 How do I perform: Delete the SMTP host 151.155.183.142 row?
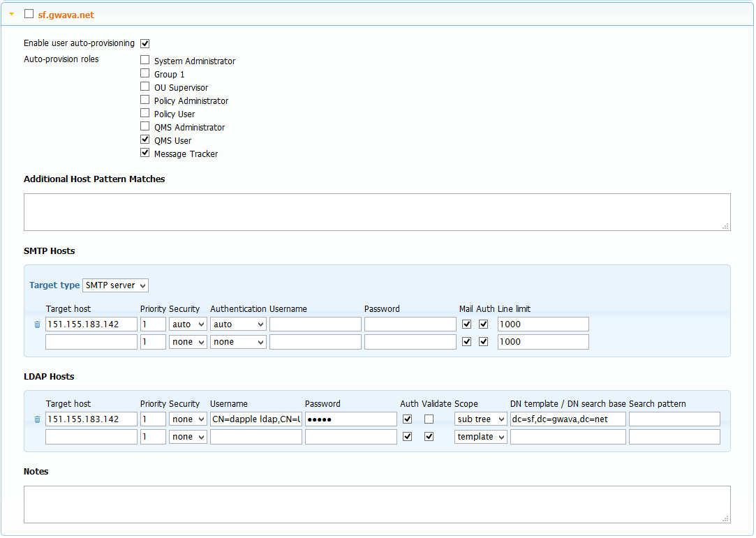[37, 324]
